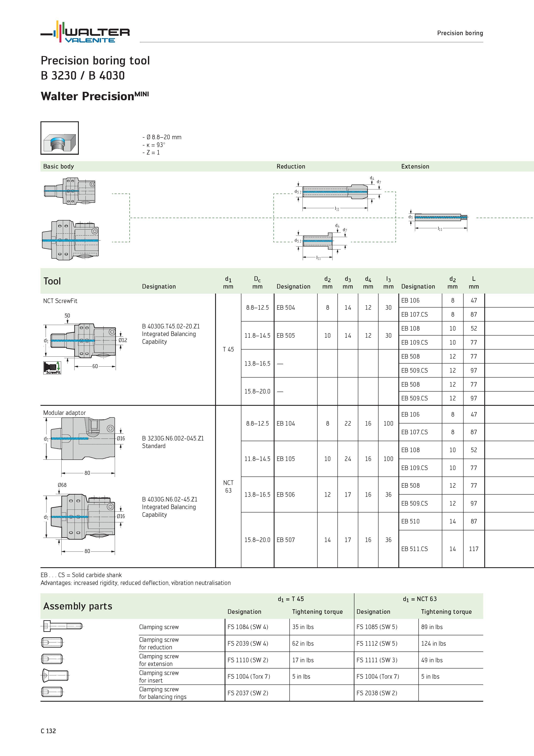534x756 pixels.
Task: Click designation "B 4030G.T45.02-20.Z1"
Action: point(171,326)
